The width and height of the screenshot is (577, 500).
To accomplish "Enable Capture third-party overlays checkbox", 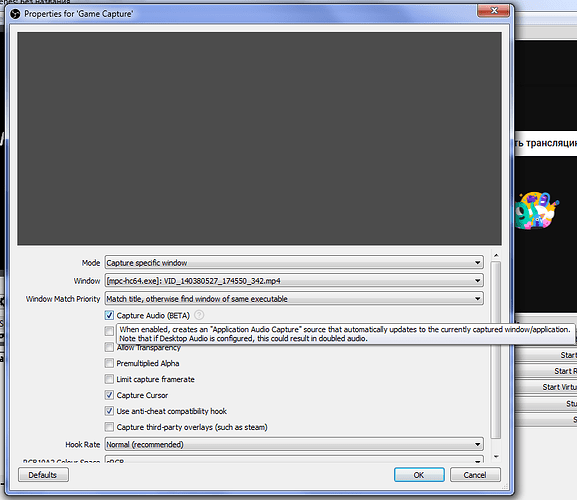I will click(x=109, y=427).
